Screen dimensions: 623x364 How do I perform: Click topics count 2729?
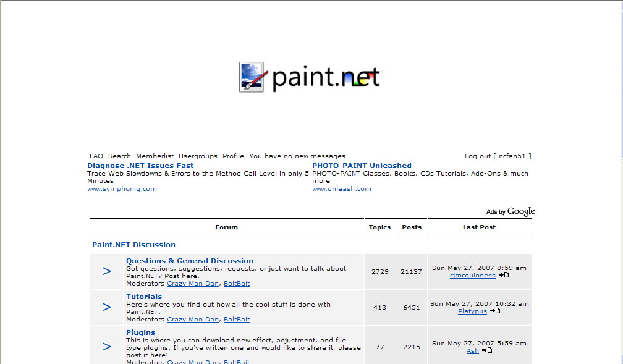[380, 271]
